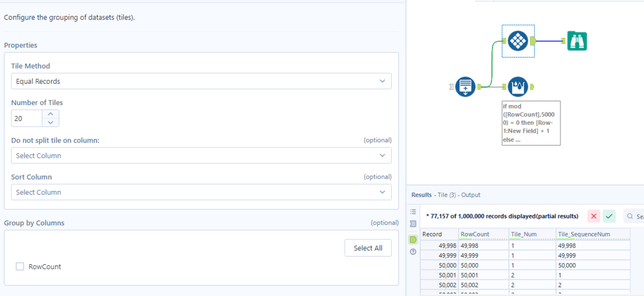
Task: Open the results metadata list icon
Action: pos(413,212)
